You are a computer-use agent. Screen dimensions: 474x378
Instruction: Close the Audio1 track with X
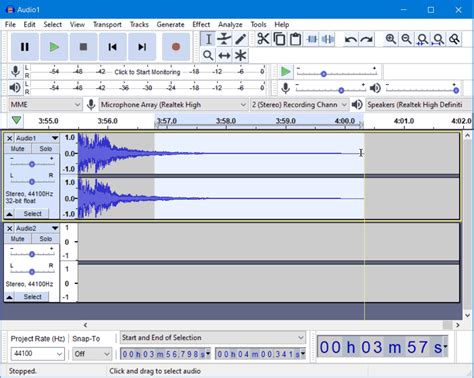click(10, 138)
